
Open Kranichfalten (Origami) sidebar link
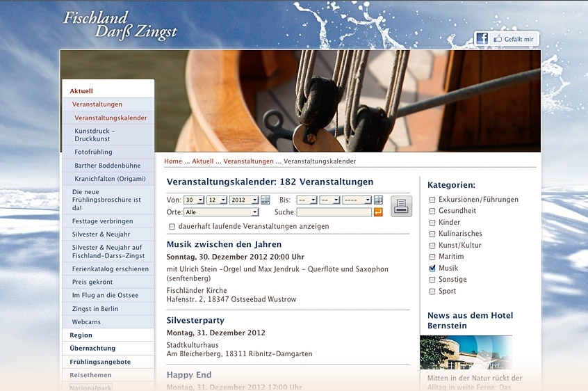click(x=110, y=179)
